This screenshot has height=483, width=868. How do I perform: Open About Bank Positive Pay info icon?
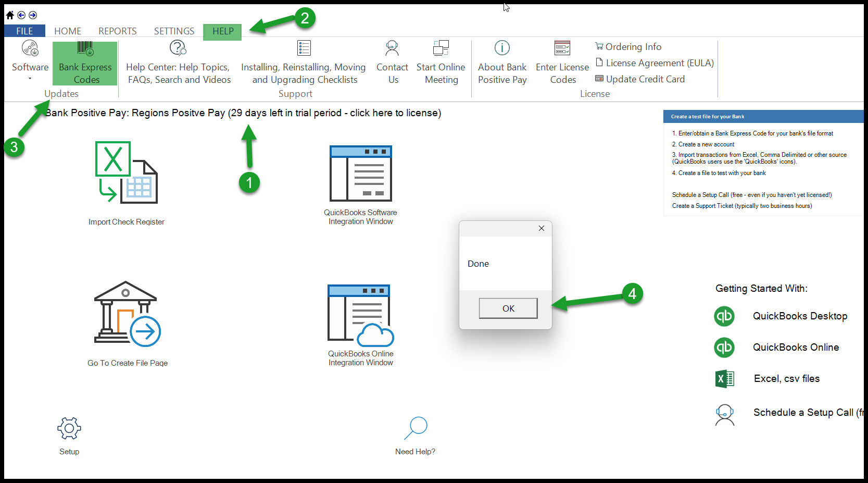click(x=502, y=48)
